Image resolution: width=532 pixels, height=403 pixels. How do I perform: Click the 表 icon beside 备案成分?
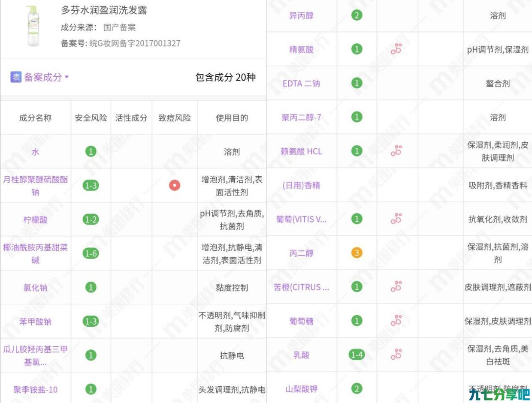16,77
